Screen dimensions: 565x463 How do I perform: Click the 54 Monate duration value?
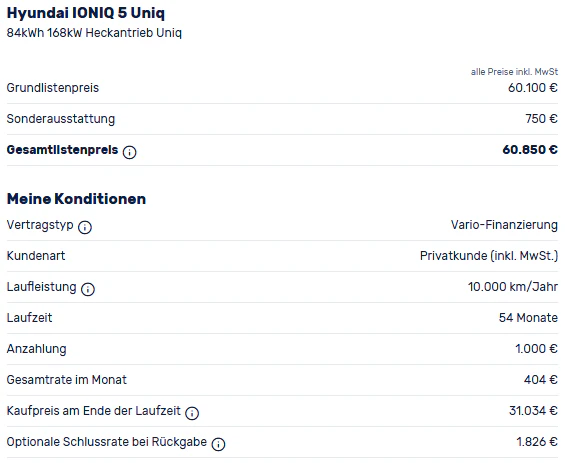528,318
